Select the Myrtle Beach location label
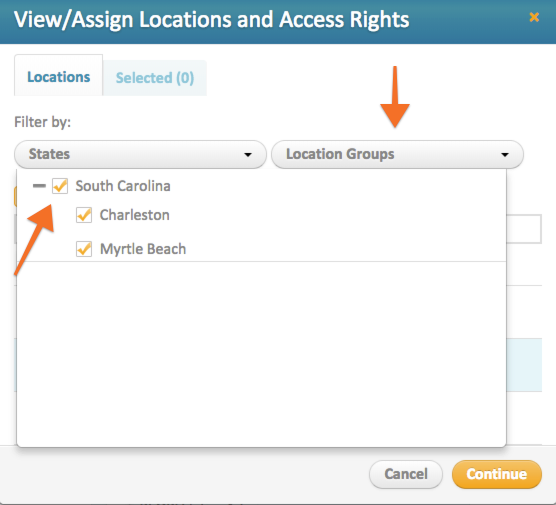Image resolution: width=556 pixels, height=505 pixels. click(x=143, y=249)
